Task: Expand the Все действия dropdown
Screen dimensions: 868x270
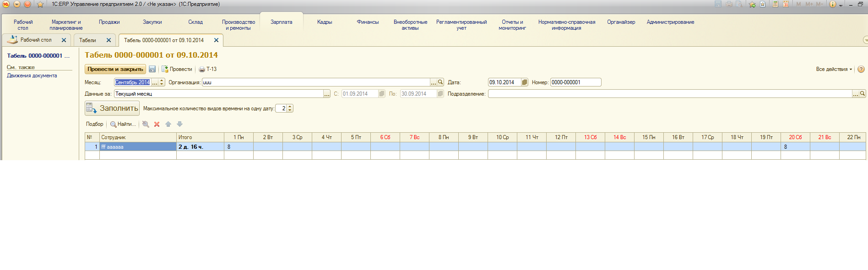Action: pos(834,69)
